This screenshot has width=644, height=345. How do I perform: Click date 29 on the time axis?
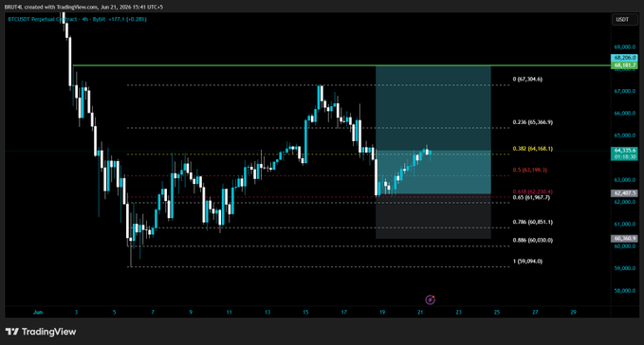pyautogui.click(x=574, y=312)
